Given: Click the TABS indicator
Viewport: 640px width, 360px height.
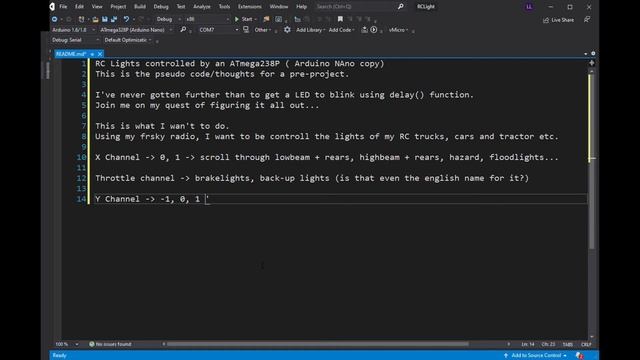Looking at the screenshot, I should point(567,344).
